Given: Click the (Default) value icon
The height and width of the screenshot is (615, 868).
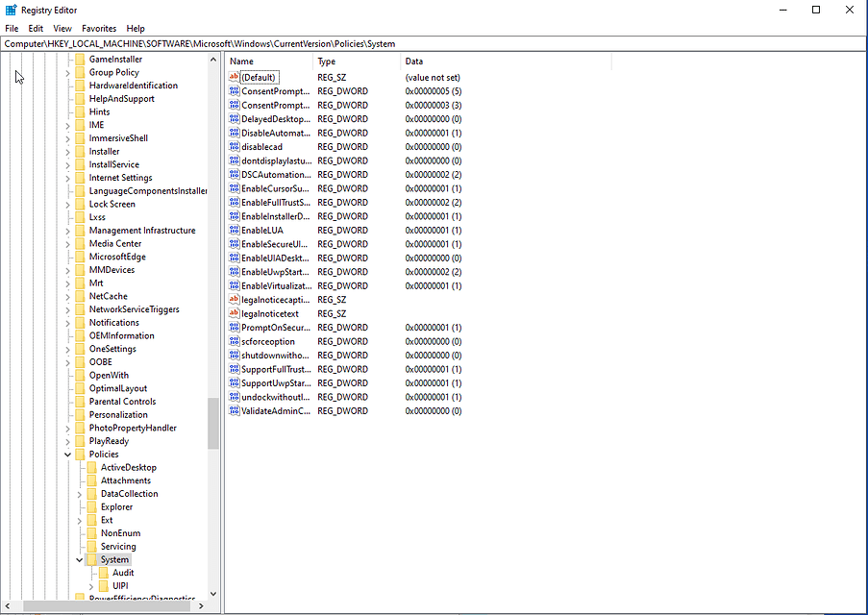Looking at the screenshot, I should 233,77.
